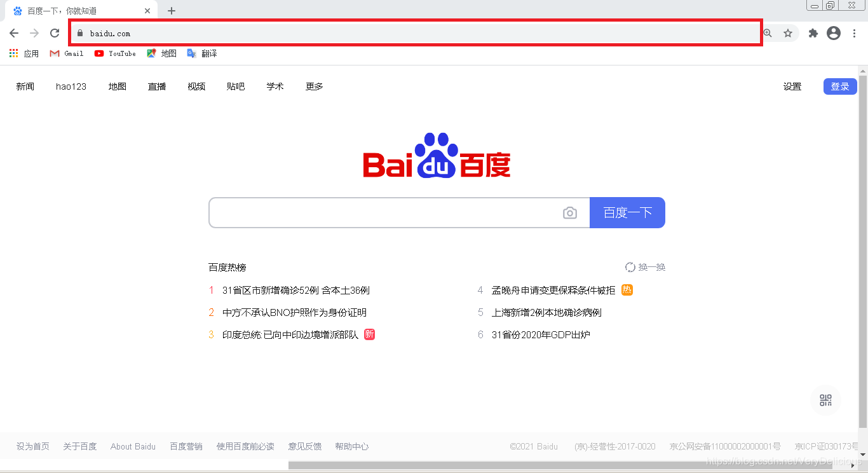This screenshot has width=868, height=473.
Task: Open 设置 settings menu
Action: 792,86
